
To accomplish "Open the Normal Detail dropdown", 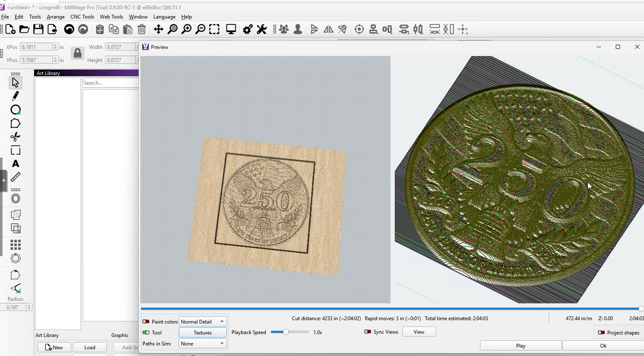I will [x=203, y=321].
